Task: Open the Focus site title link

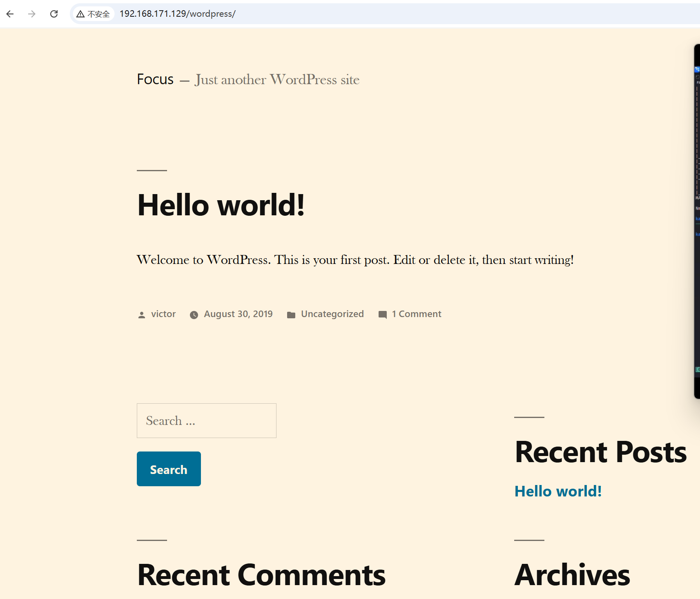Action: coord(155,79)
